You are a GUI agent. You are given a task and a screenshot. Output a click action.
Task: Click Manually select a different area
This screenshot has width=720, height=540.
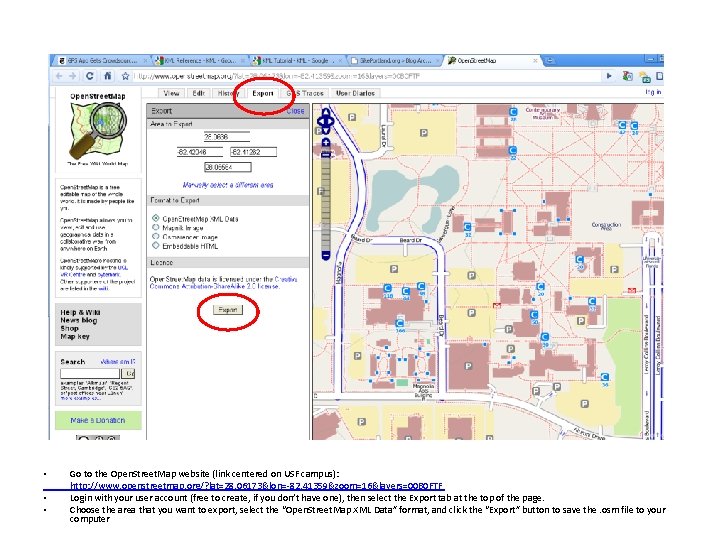[x=228, y=185]
